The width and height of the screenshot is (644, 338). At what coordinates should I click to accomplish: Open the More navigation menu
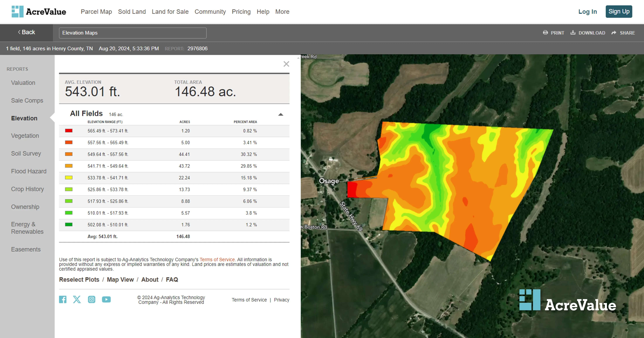pyautogui.click(x=282, y=12)
